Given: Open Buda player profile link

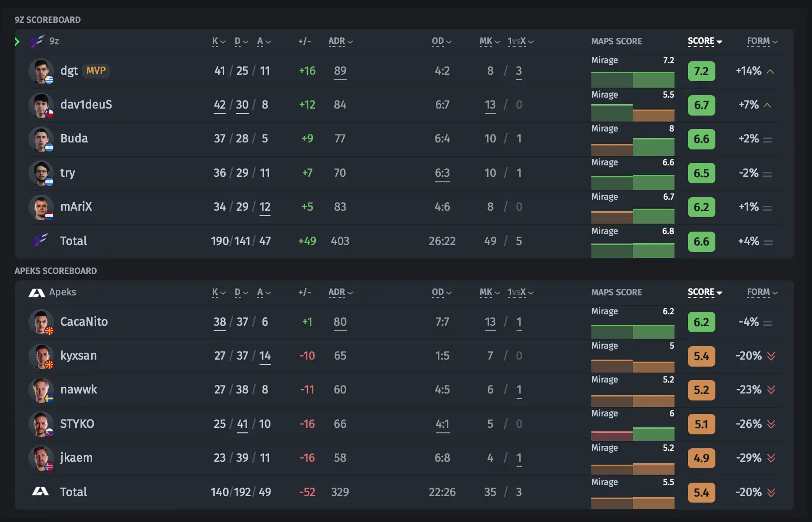Looking at the screenshot, I should [x=74, y=138].
